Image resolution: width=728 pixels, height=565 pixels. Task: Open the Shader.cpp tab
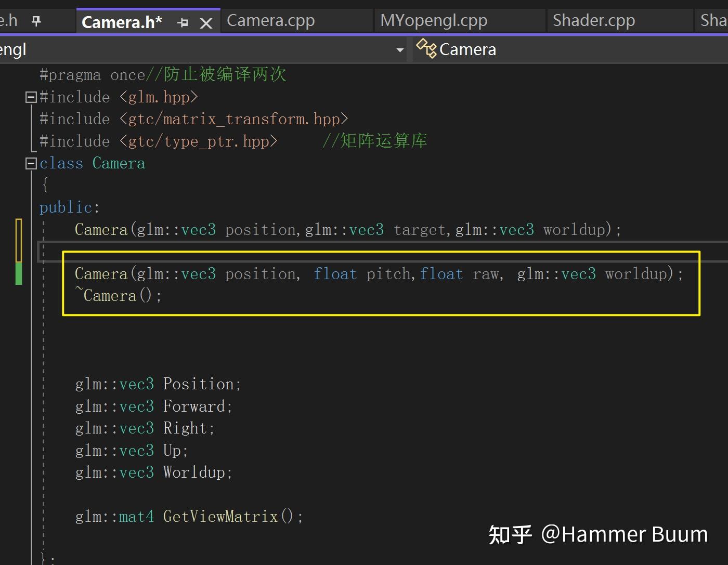coord(593,20)
